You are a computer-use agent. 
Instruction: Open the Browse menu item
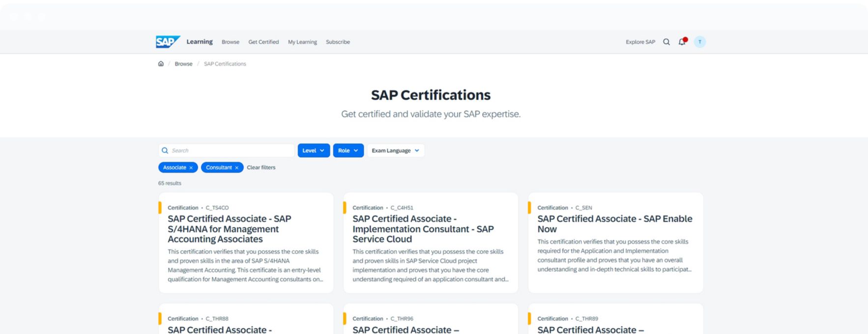(230, 42)
